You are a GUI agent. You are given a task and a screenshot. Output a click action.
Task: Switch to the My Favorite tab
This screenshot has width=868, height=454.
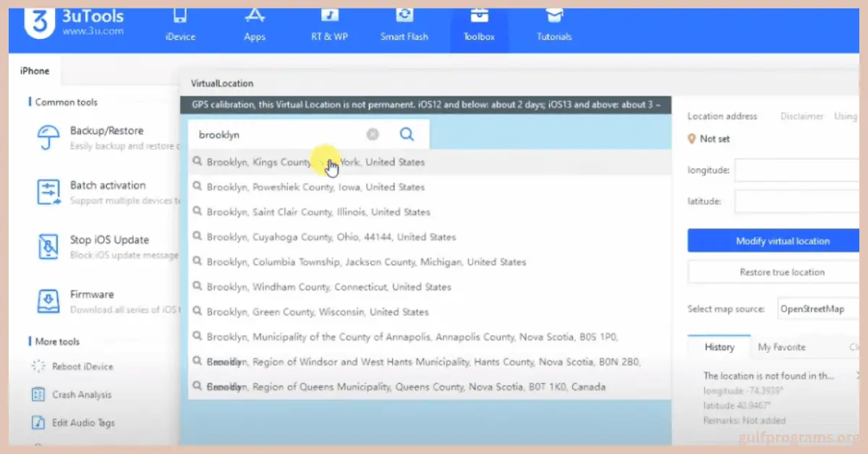tap(781, 348)
